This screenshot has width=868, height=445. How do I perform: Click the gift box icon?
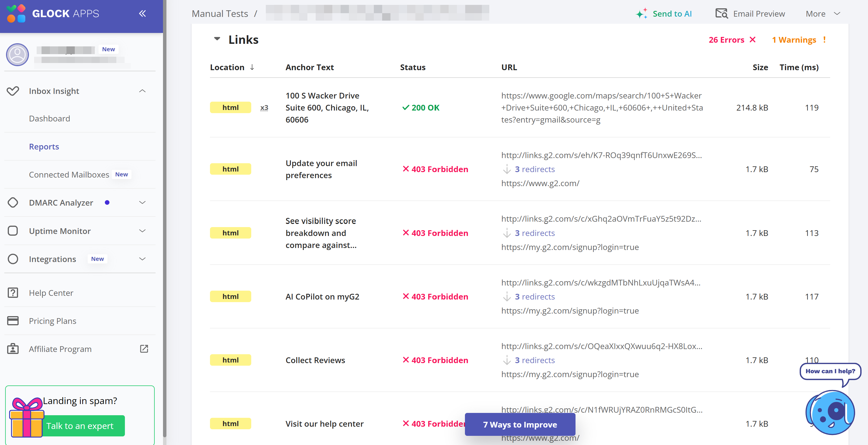pos(27,417)
